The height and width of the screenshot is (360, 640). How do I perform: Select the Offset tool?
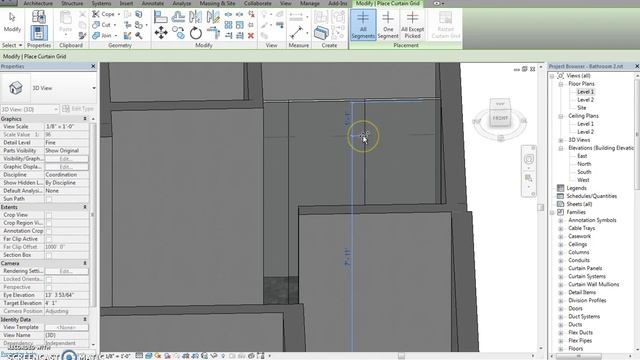pyautogui.click(x=178, y=17)
